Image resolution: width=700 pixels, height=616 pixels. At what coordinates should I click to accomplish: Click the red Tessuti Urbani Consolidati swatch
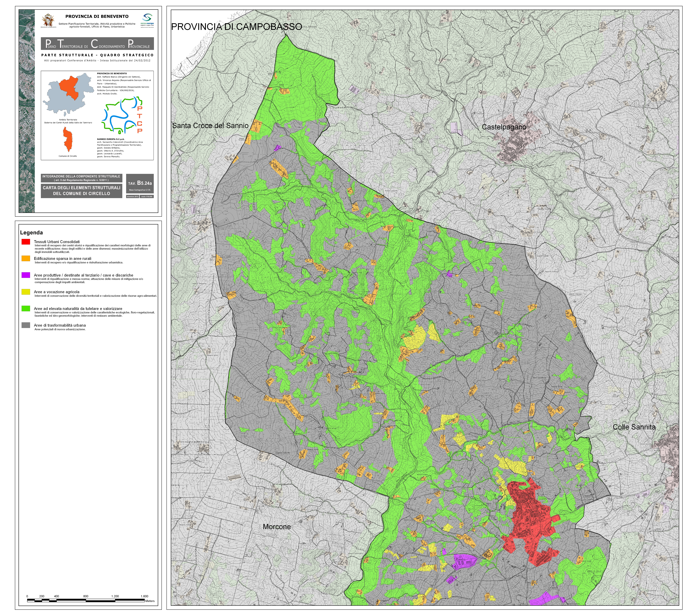pyautogui.click(x=26, y=242)
